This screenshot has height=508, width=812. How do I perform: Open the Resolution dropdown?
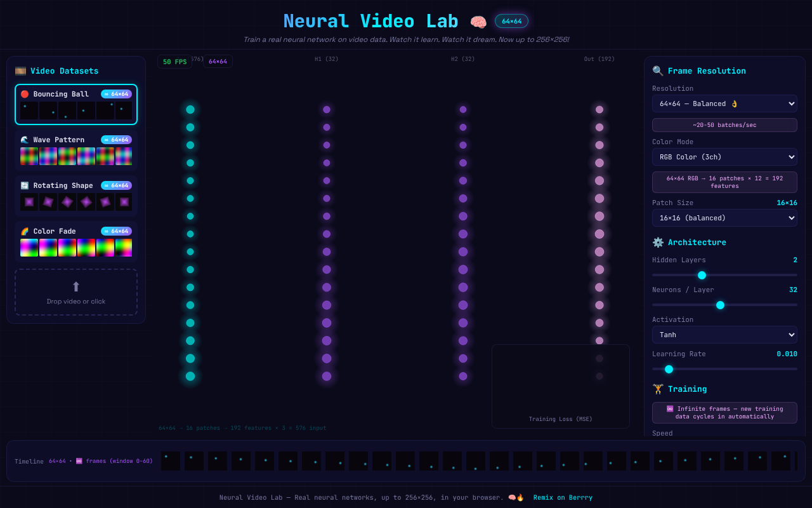(x=724, y=104)
